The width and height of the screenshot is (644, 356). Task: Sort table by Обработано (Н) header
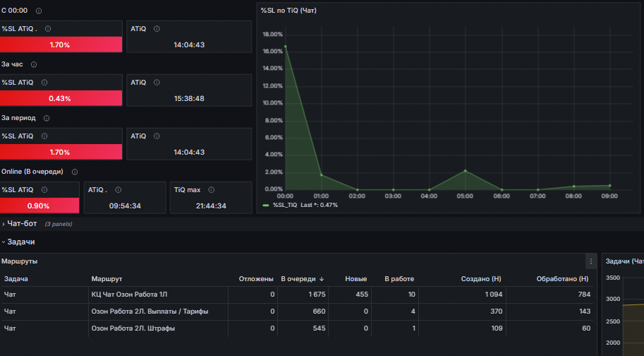coord(562,279)
